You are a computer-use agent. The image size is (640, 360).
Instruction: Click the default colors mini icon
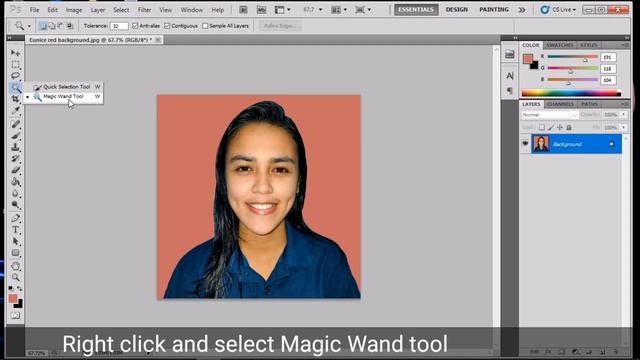(x=11, y=289)
